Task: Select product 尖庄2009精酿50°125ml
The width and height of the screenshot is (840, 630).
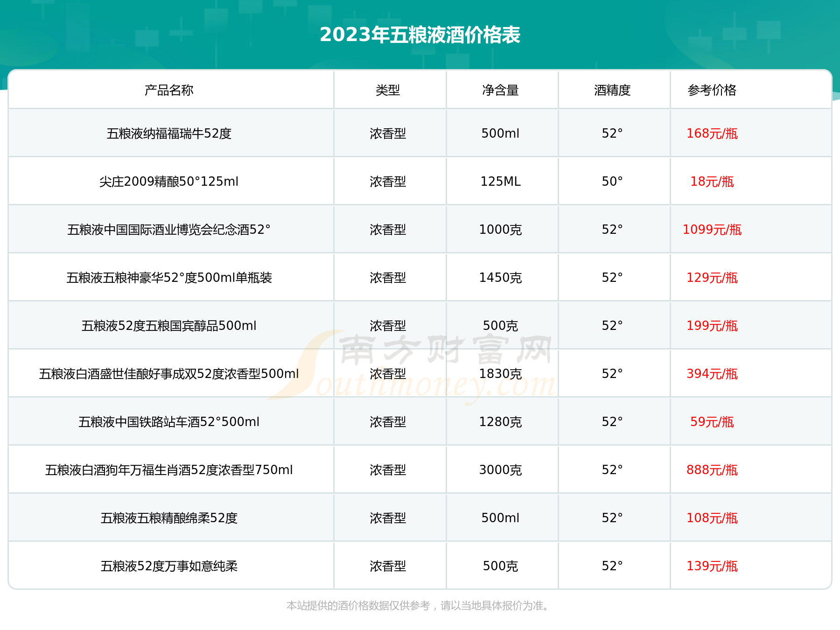Action: pos(169,182)
